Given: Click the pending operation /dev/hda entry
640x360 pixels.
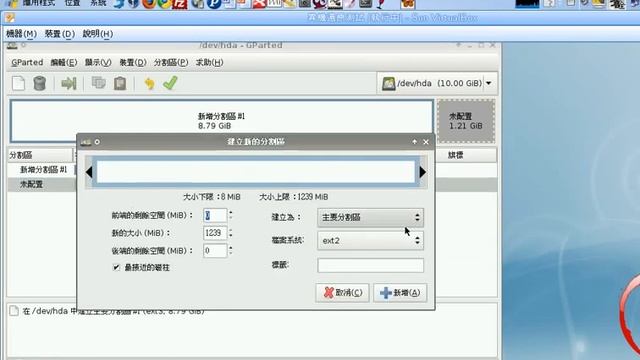Looking at the screenshot, I should 113,311.
